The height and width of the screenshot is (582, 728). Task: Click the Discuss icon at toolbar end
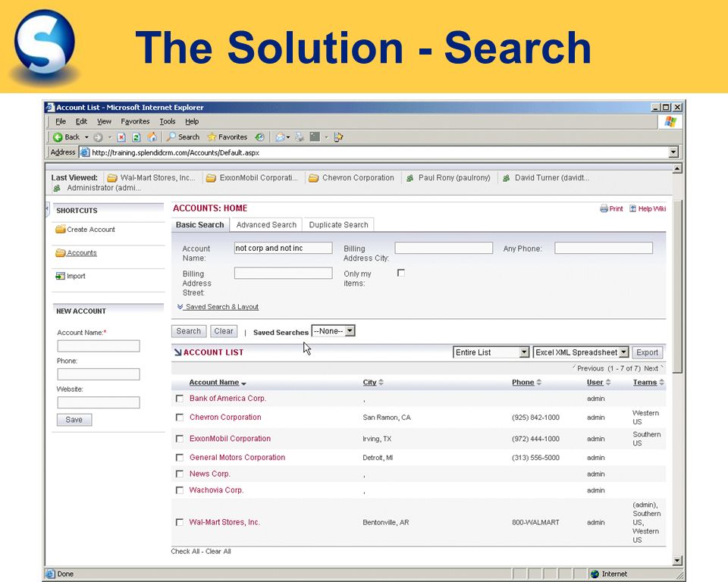[338, 137]
